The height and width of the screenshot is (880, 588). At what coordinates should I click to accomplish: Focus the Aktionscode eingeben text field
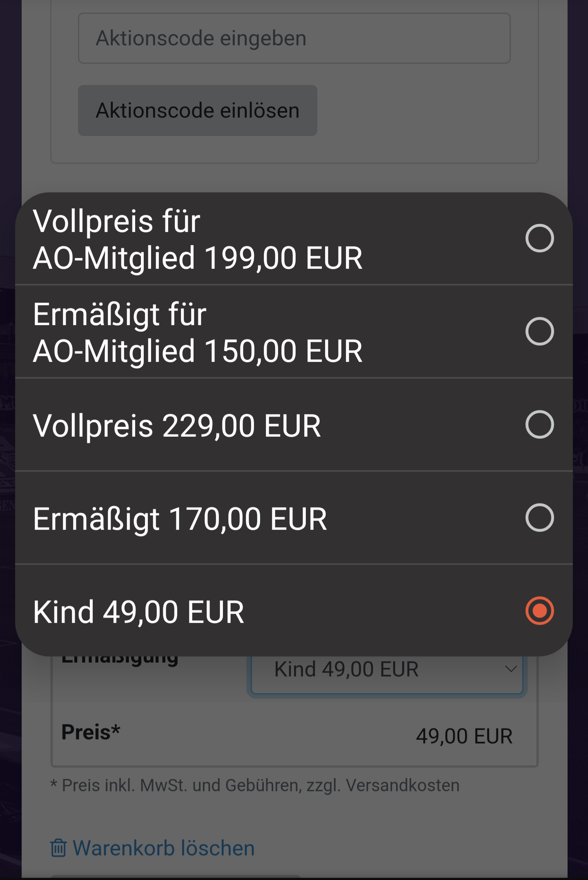[x=294, y=38]
